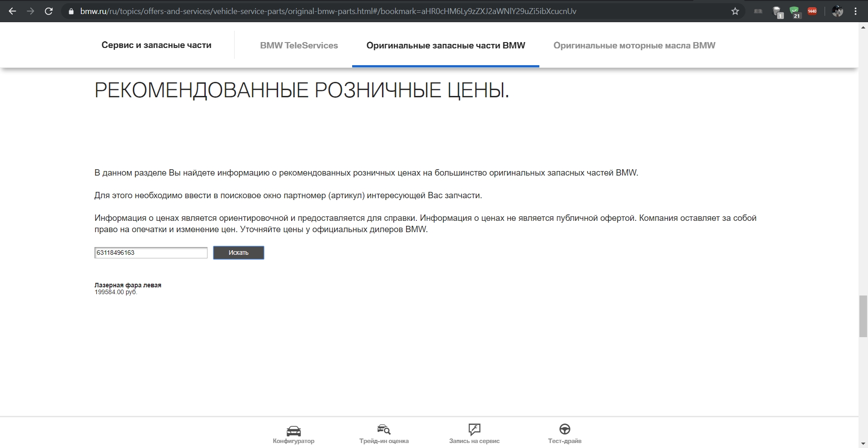
Task: Open the Запись на сервис link label
Action: point(474,441)
